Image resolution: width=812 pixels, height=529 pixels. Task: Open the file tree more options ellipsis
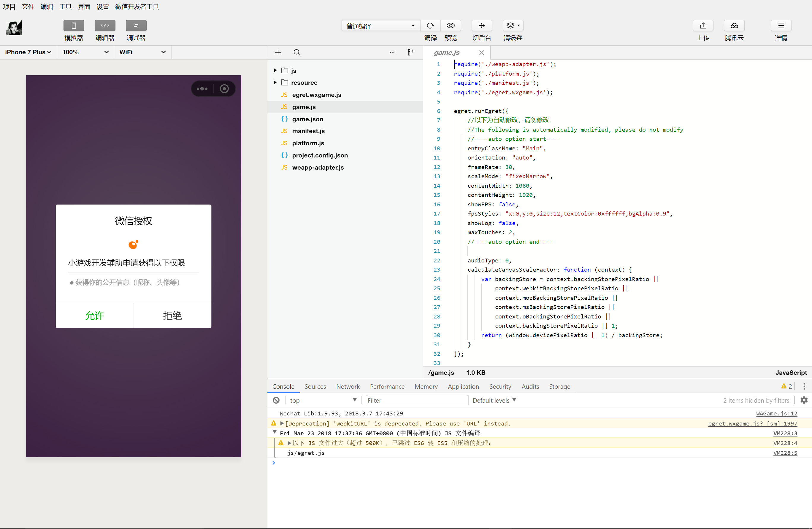(x=392, y=52)
